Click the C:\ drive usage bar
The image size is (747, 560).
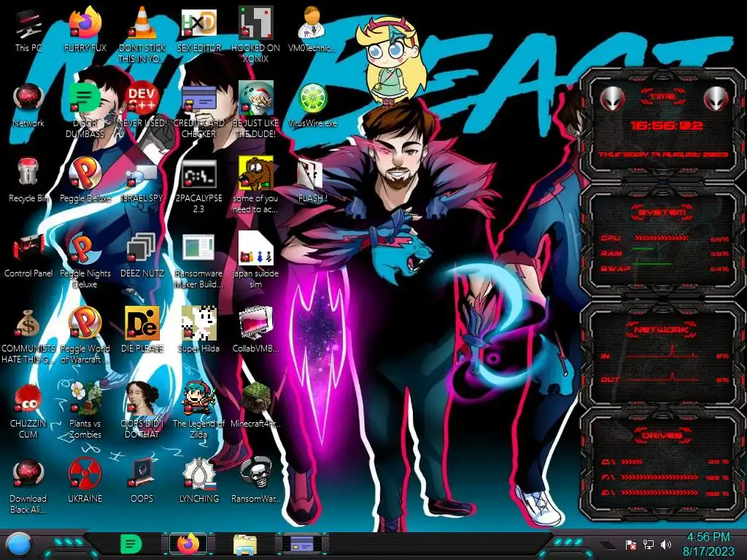point(632,462)
